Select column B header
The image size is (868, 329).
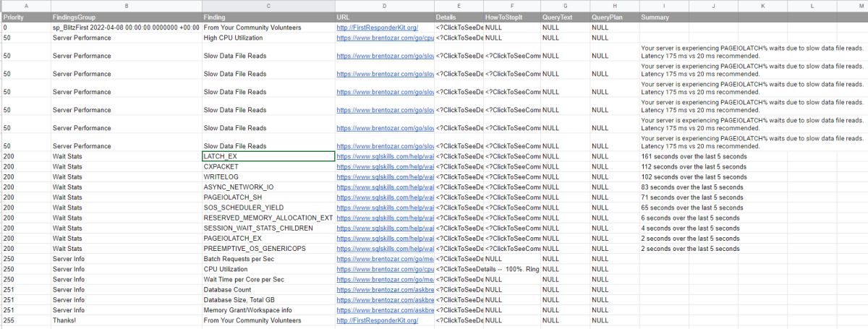coord(126,6)
